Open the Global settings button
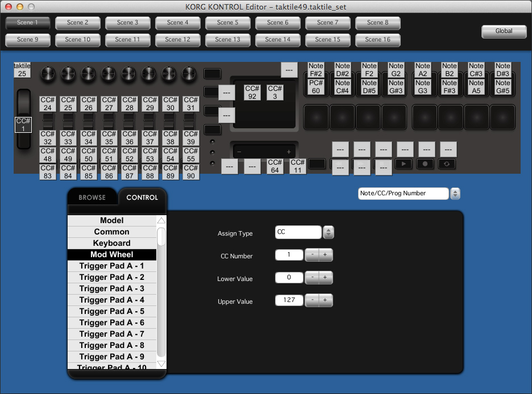 click(504, 31)
